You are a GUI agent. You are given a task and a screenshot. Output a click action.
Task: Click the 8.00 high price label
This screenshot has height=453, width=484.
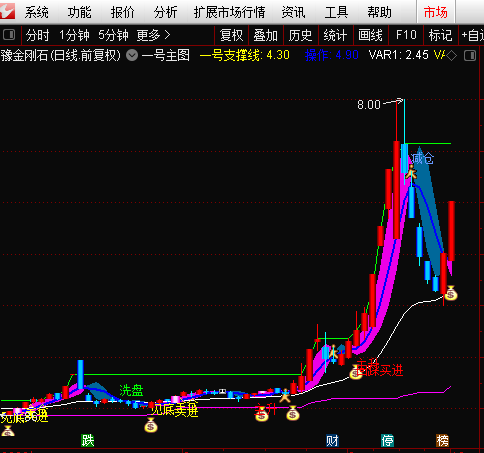coord(369,105)
